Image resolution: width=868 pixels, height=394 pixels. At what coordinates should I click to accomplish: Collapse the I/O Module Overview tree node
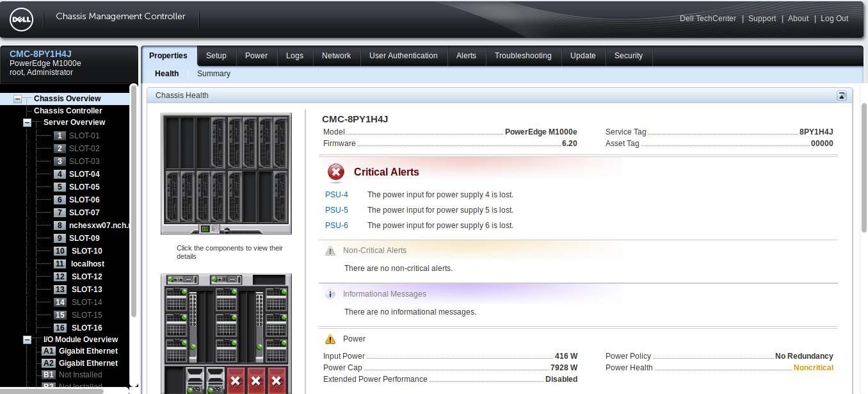27,340
